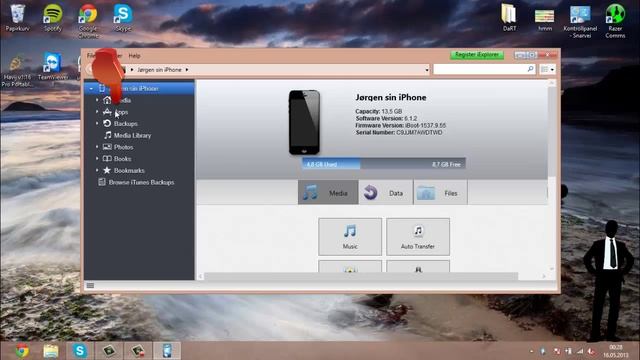The width and height of the screenshot is (640, 360).
Task: Open the Google Chrome desktop shortcut
Action: pos(88,21)
